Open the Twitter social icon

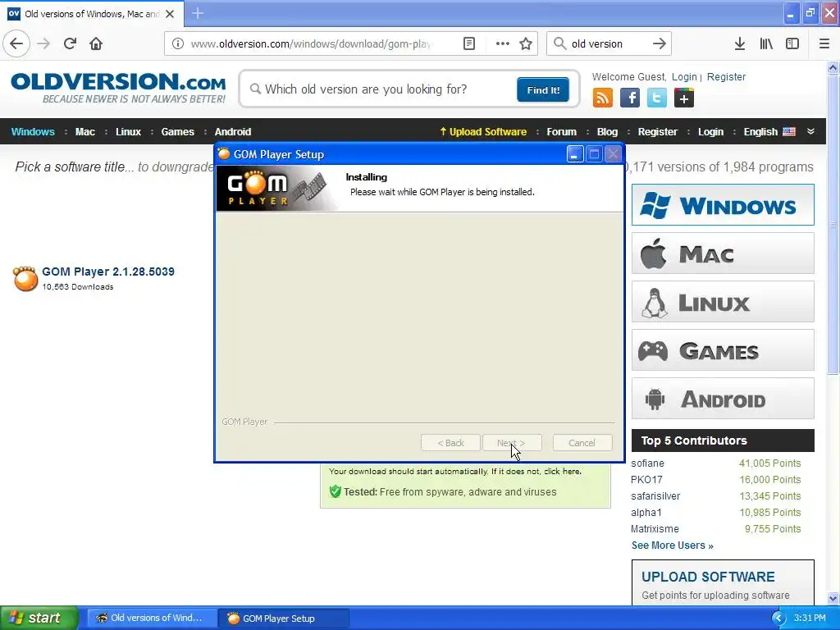[x=657, y=98]
